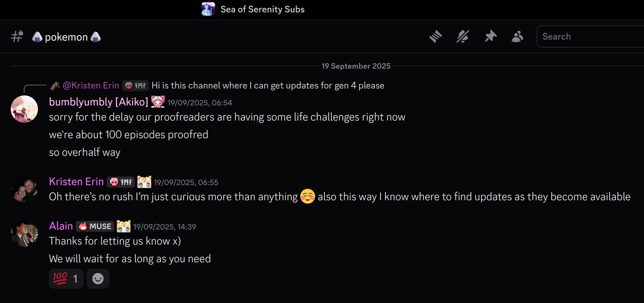Open Kristen Erin's avatar picture
The width and height of the screenshot is (644, 303).
(24, 189)
